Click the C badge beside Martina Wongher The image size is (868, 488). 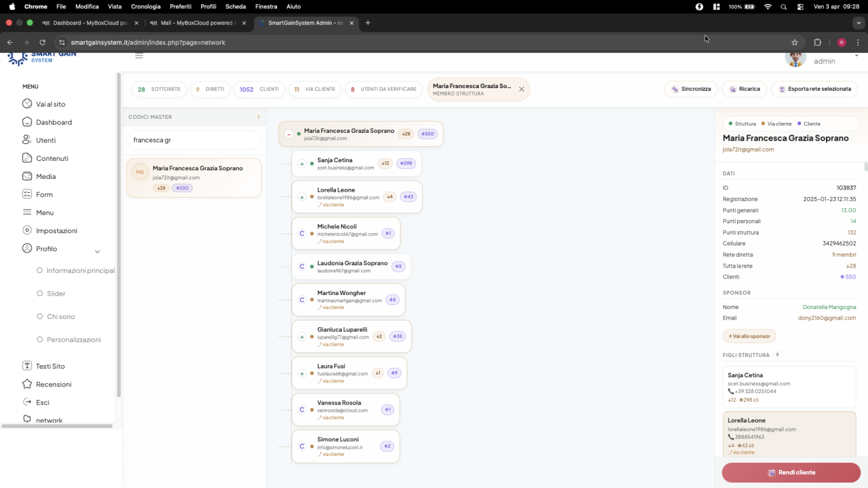point(302,300)
